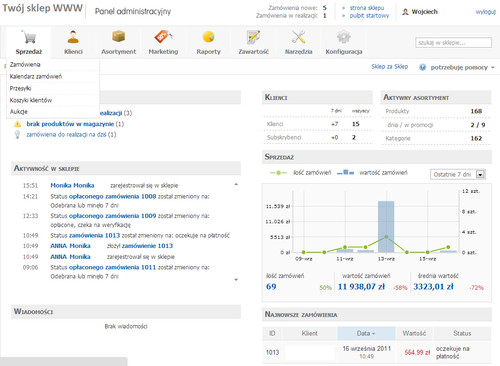The image size is (500, 366).
Task: Open zamówienia 1013 status link
Action: tap(94, 235)
